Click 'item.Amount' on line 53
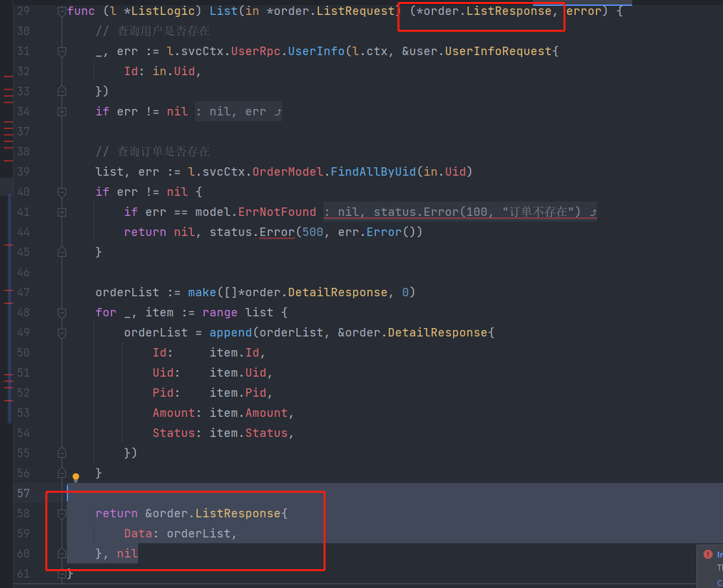Screen dimensions: 723x588 pos(248,413)
